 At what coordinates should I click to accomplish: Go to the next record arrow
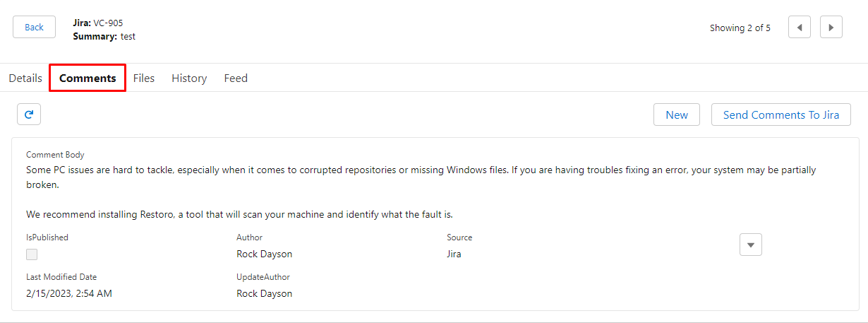coord(831,28)
